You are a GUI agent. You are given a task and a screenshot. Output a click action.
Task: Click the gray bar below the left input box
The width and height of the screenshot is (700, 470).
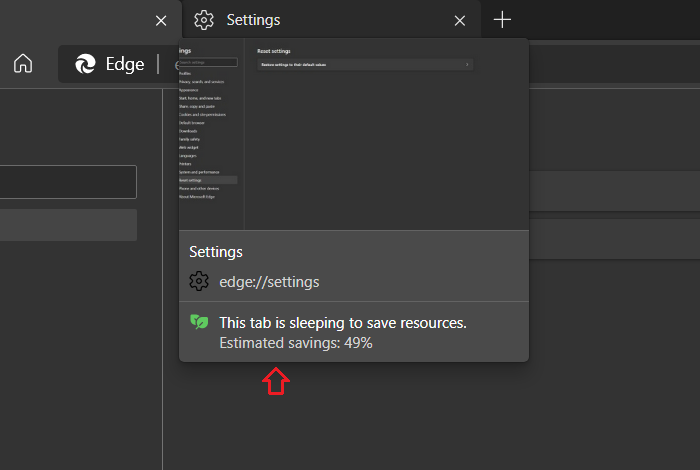(x=68, y=225)
